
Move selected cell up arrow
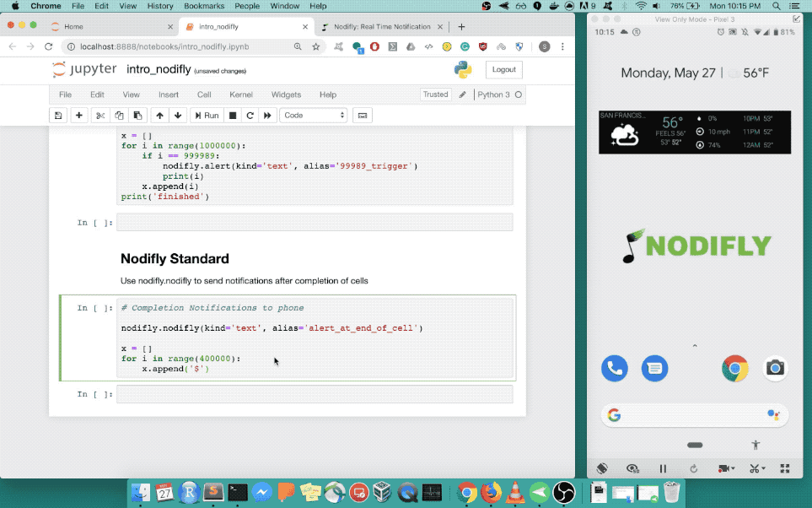click(159, 115)
